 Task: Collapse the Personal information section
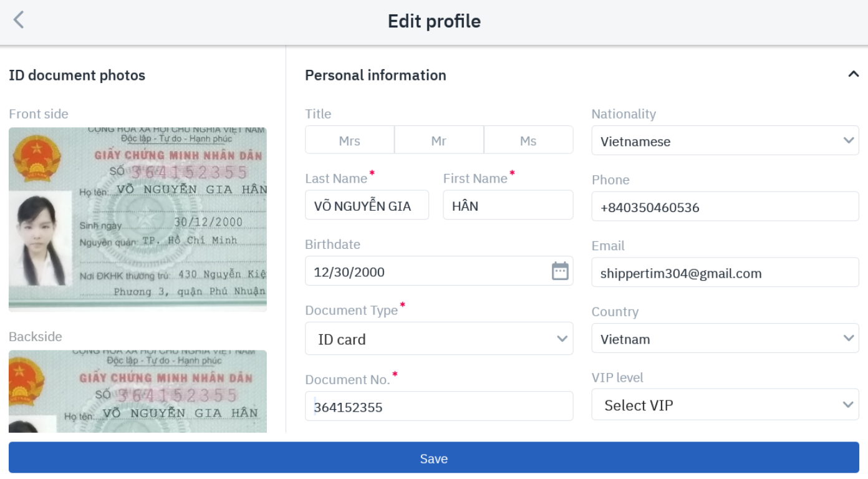pyautogui.click(x=853, y=75)
